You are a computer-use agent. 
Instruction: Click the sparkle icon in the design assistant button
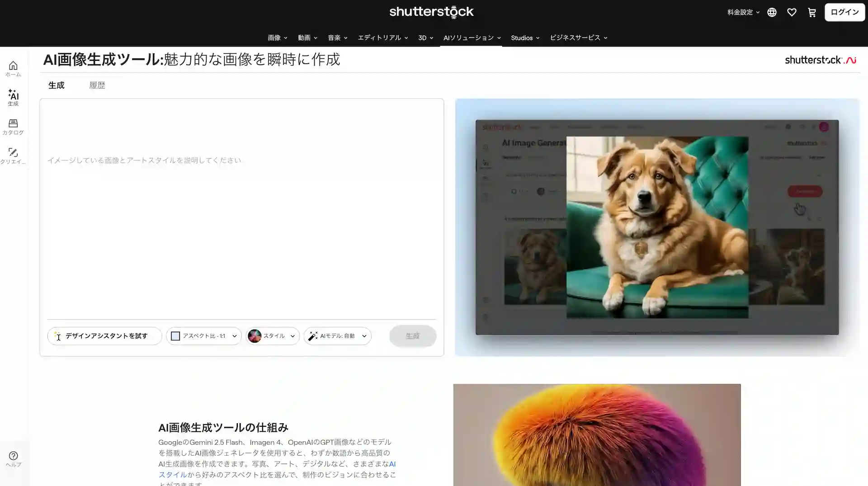tap(57, 336)
